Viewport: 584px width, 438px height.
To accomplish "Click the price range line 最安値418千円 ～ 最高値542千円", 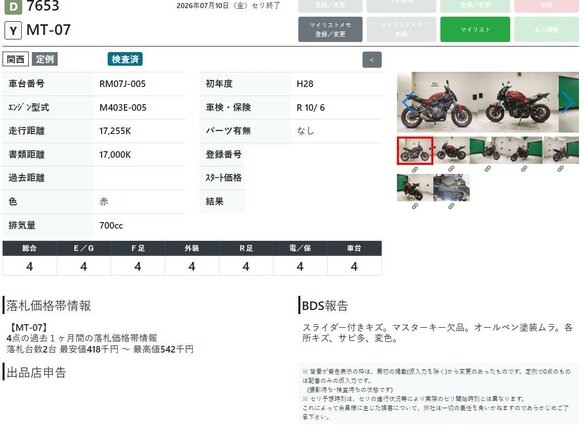I will tap(127, 349).
